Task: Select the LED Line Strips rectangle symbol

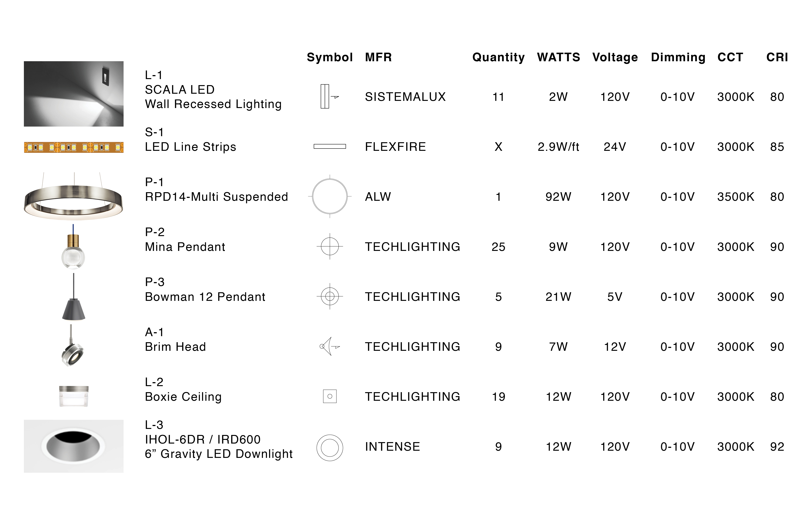Action: (330, 147)
